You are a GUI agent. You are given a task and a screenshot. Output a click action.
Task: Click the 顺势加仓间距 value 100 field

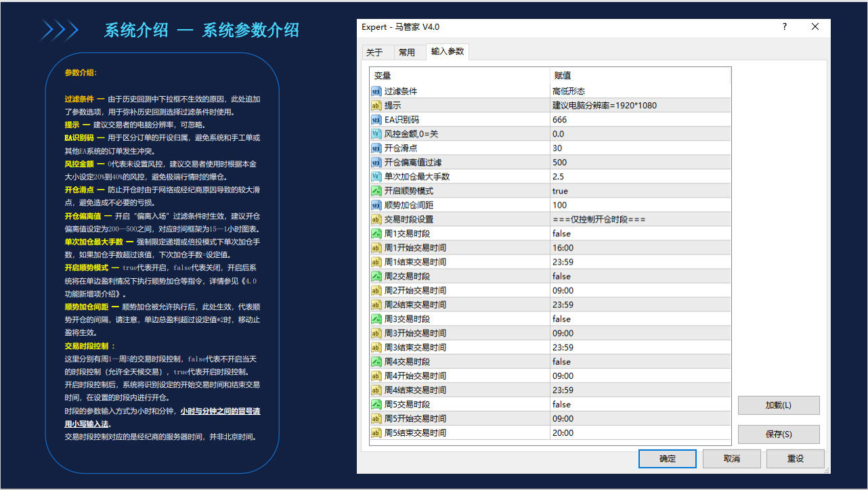(x=640, y=205)
